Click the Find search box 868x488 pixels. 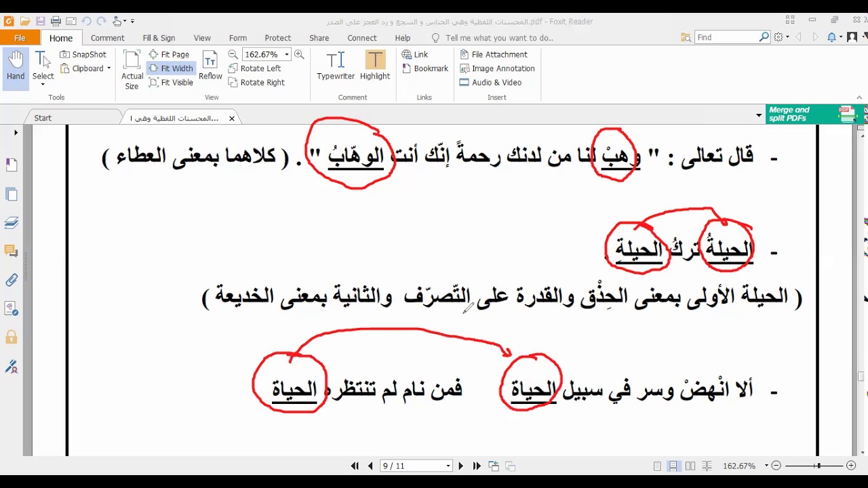(726, 37)
